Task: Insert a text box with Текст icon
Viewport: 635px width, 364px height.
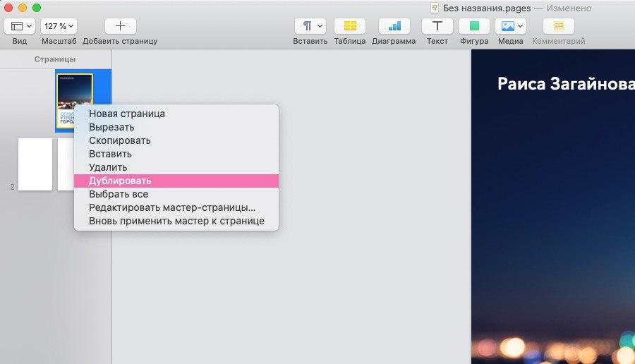Action: click(x=437, y=26)
